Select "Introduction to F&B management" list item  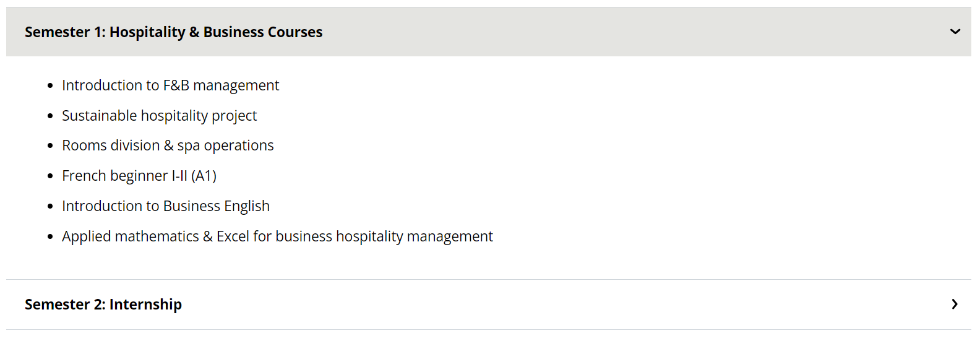[170, 85]
